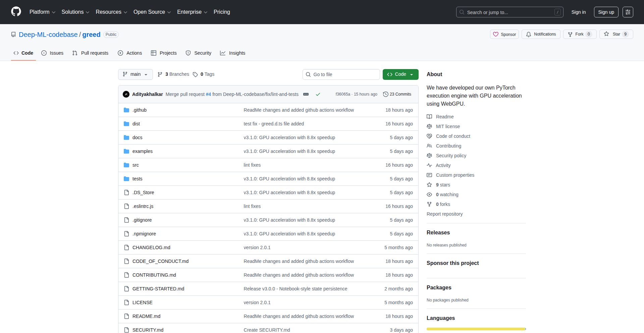Open the Readme via the book icon
This screenshot has width=644, height=333.
point(429,117)
